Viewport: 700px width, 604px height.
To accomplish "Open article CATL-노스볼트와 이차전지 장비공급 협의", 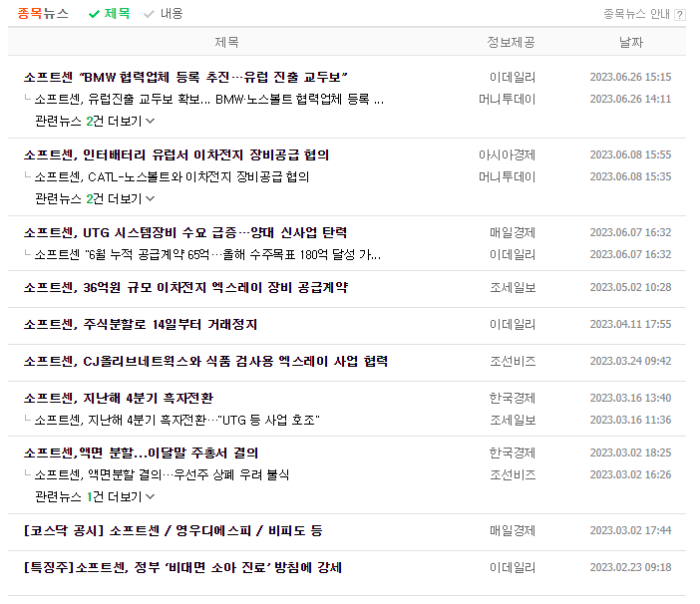I will pyautogui.click(x=172, y=176).
